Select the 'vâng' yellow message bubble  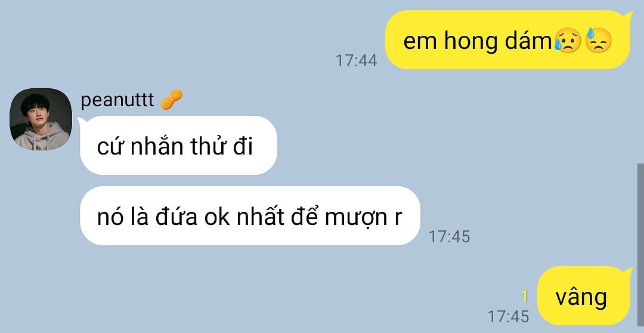583,295
